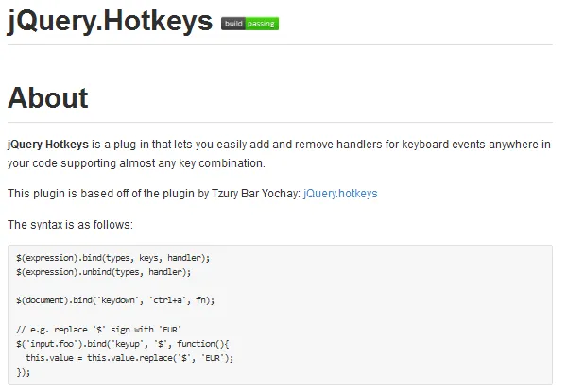567x392 pixels.
Task: Click the About section heading
Action: coord(47,98)
